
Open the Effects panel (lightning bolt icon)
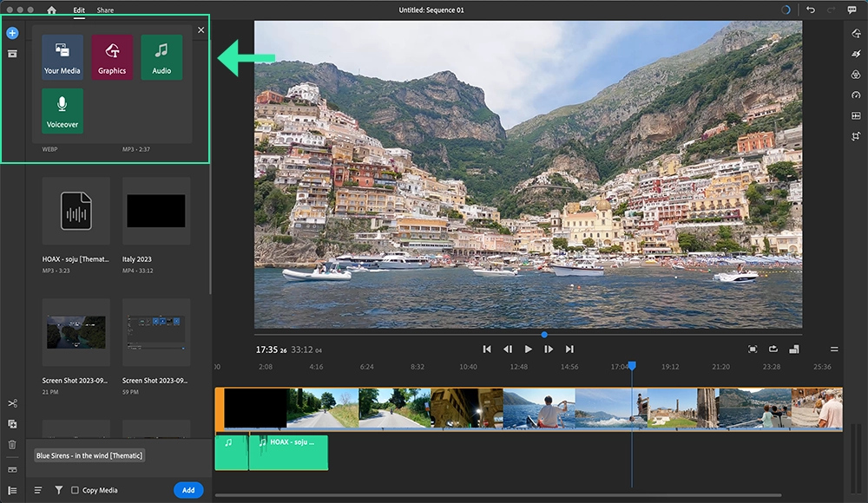coord(855,55)
